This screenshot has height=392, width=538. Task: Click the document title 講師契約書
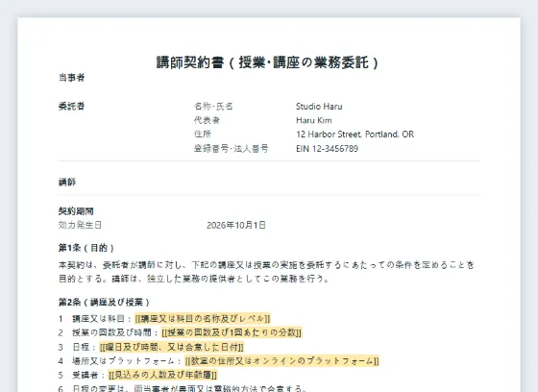click(x=267, y=62)
